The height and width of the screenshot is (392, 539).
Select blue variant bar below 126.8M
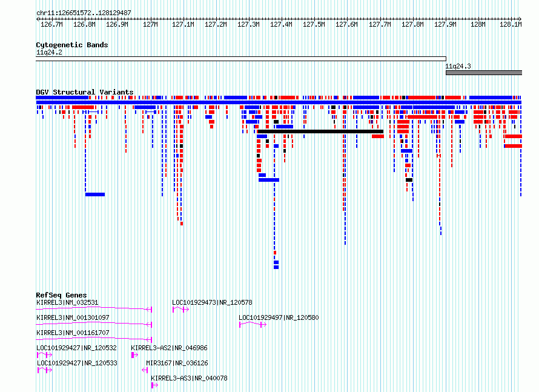tap(95, 194)
